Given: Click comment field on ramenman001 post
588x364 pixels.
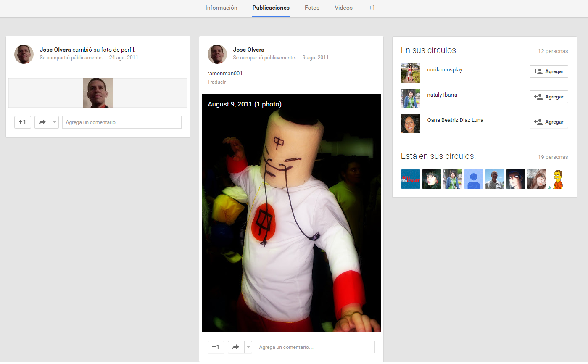Looking at the screenshot, I should 315,347.
